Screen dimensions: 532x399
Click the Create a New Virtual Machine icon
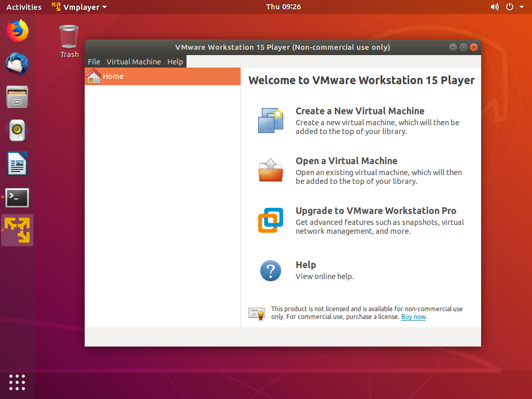click(271, 120)
